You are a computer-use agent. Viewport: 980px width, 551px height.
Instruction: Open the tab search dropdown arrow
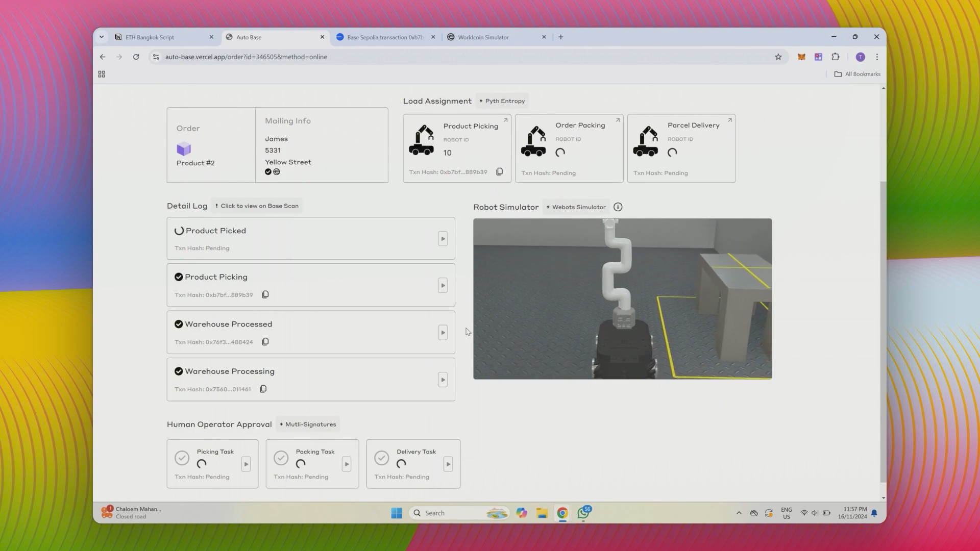[x=102, y=37]
